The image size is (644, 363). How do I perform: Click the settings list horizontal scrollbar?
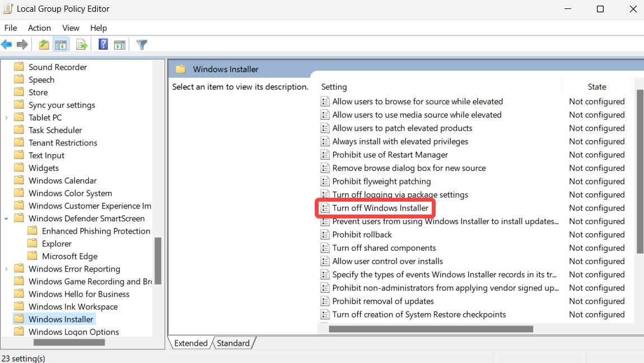[430, 329]
